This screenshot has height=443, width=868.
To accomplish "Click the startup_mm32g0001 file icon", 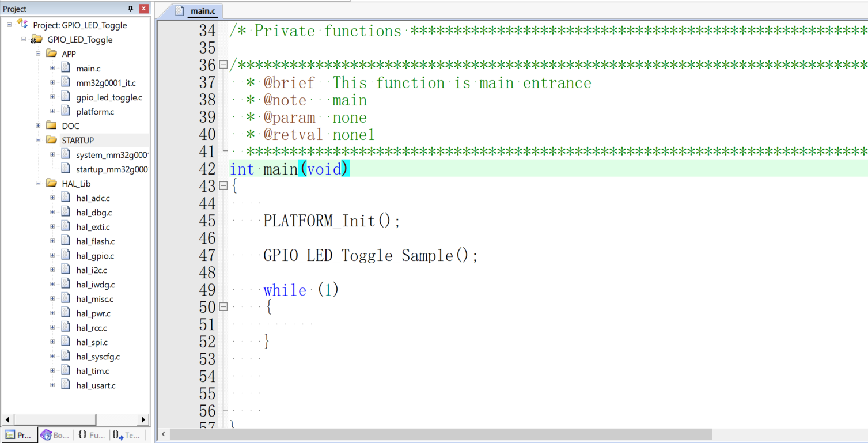I will click(66, 169).
